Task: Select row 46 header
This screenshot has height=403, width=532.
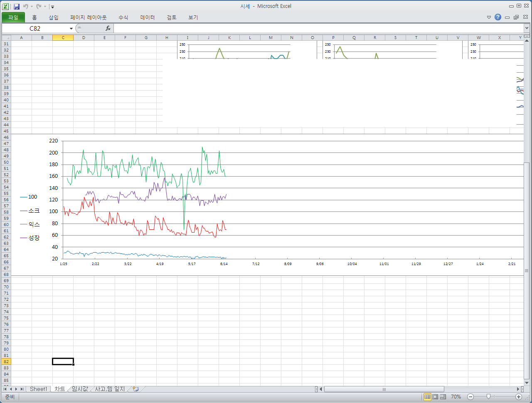Action: (6, 138)
